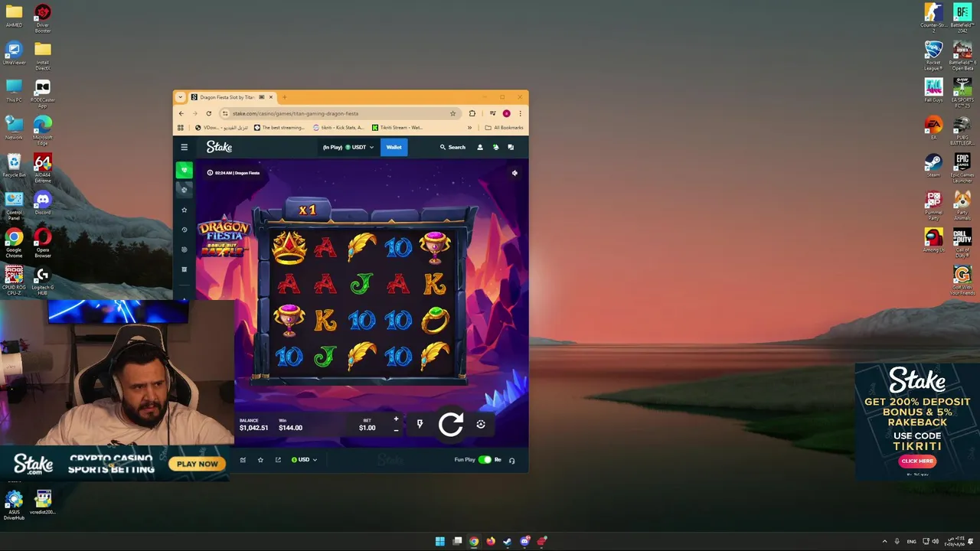Image resolution: width=980 pixels, height=551 pixels.
Task: Select the Dragon Fiesta browser tab
Action: [232, 97]
